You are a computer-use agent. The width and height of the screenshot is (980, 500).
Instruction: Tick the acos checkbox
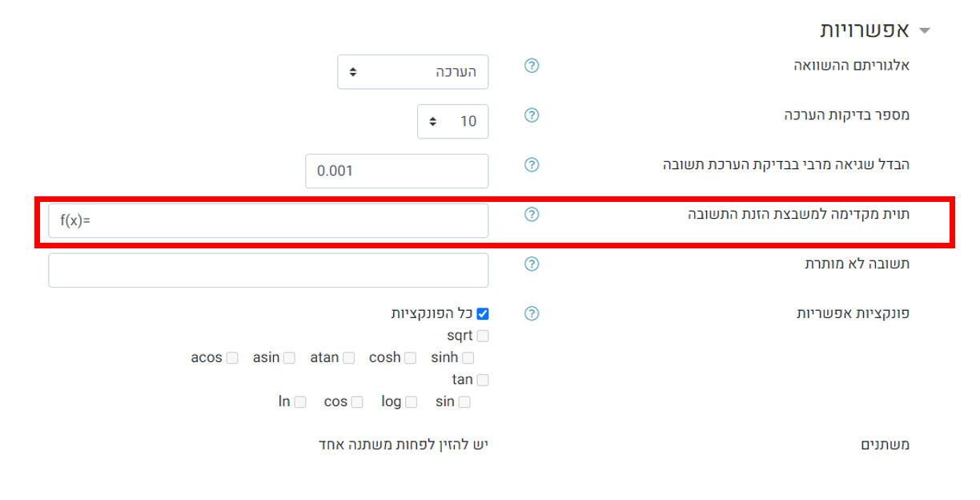[x=232, y=358]
